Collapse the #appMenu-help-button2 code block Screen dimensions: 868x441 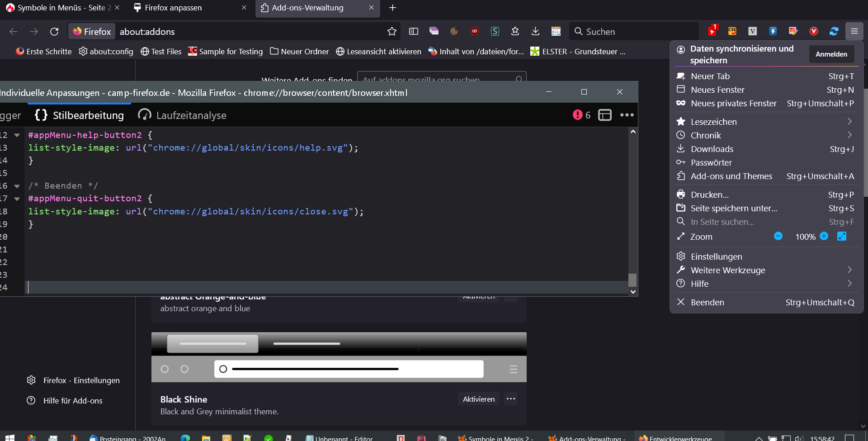pos(17,135)
